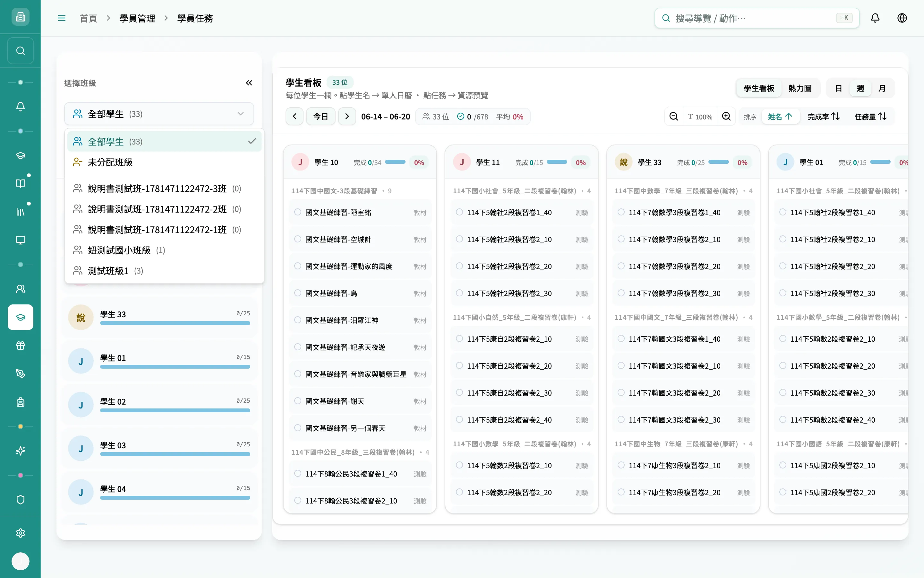This screenshot has width=924, height=578.
Task: Open the sidebar users group icon
Action: [20, 289]
